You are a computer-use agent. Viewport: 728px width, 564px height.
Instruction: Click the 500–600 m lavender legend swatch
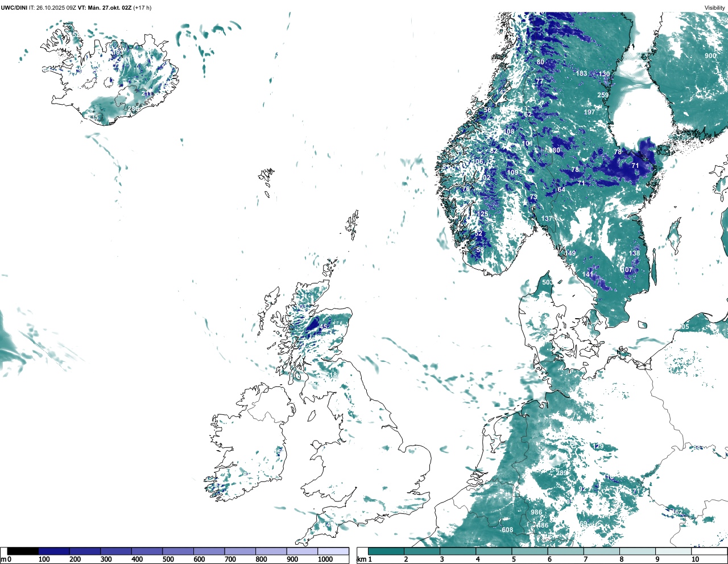tap(178, 551)
